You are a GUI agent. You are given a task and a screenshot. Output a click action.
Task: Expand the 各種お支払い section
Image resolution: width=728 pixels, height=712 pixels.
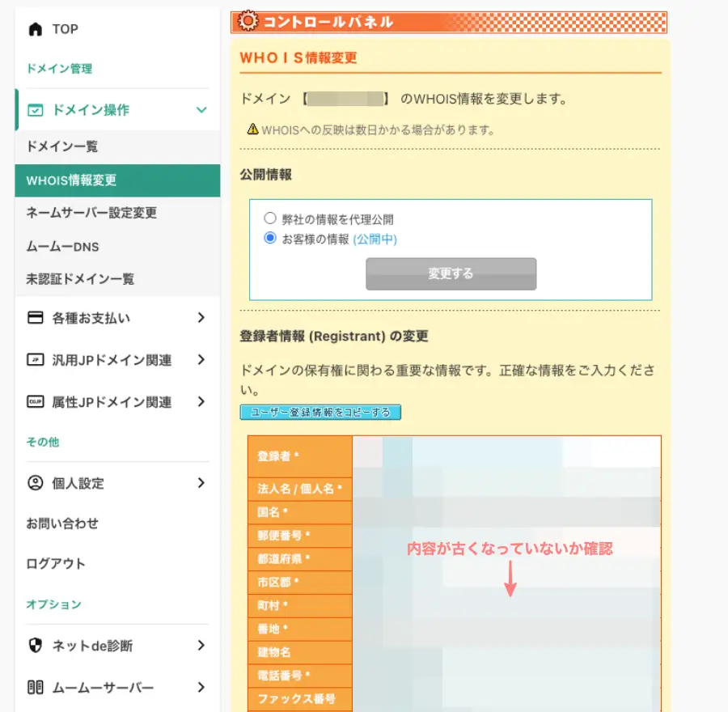click(x=201, y=317)
